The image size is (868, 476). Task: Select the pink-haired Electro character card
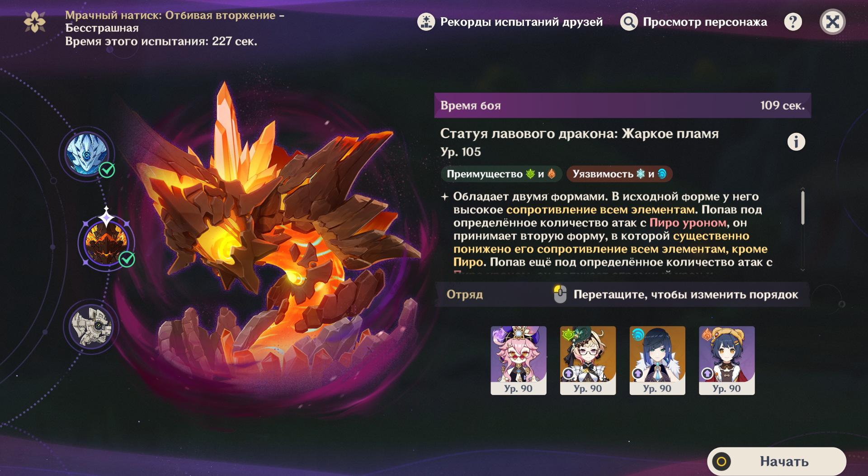point(519,361)
